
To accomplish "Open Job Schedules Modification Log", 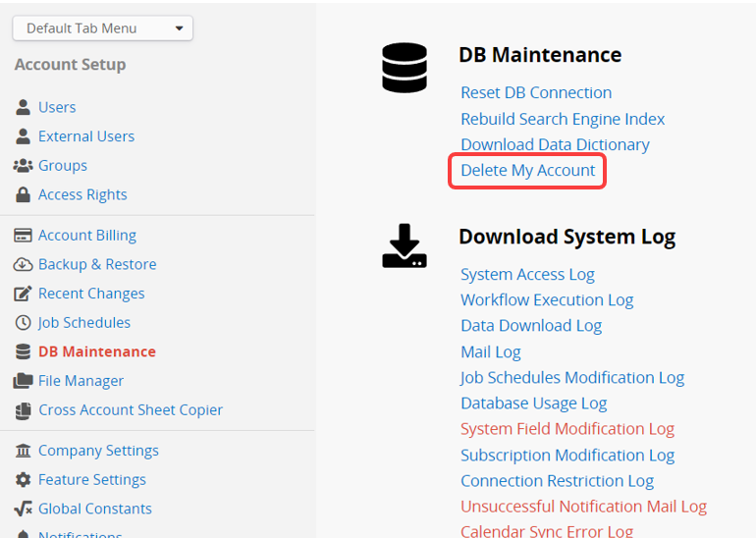I will click(x=572, y=378).
